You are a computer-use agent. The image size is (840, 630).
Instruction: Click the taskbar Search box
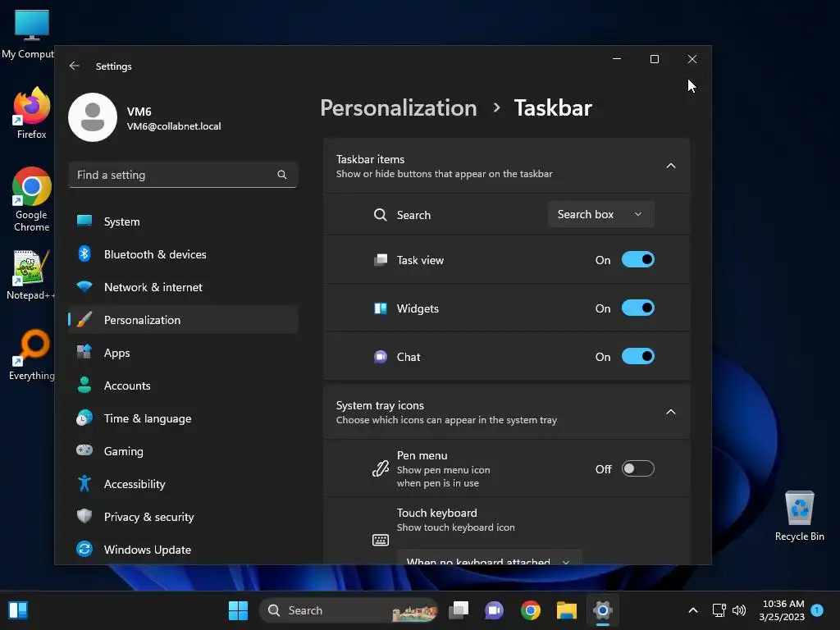348,610
